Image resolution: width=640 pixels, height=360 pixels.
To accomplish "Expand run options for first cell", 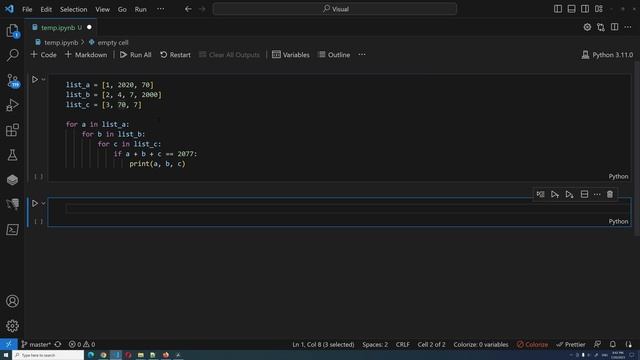I will click(43, 79).
